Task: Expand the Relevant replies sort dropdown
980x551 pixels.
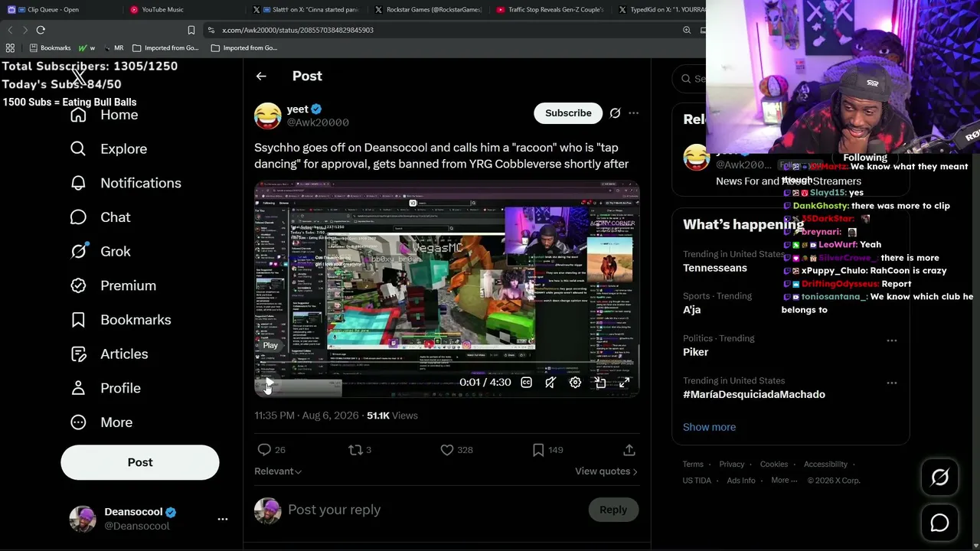Action: (278, 471)
